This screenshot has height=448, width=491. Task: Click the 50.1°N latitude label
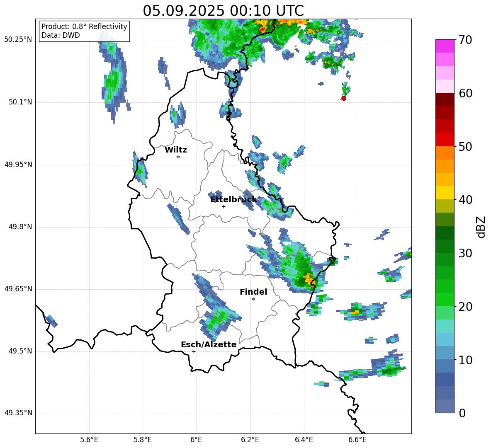20,102
